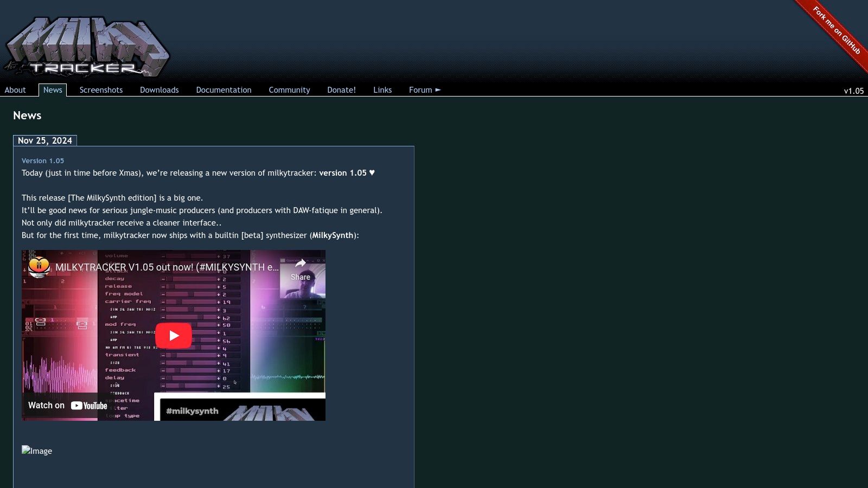The image size is (868, 488).
Task: Go to Screenshots page
Action: [x=101, y=90]
